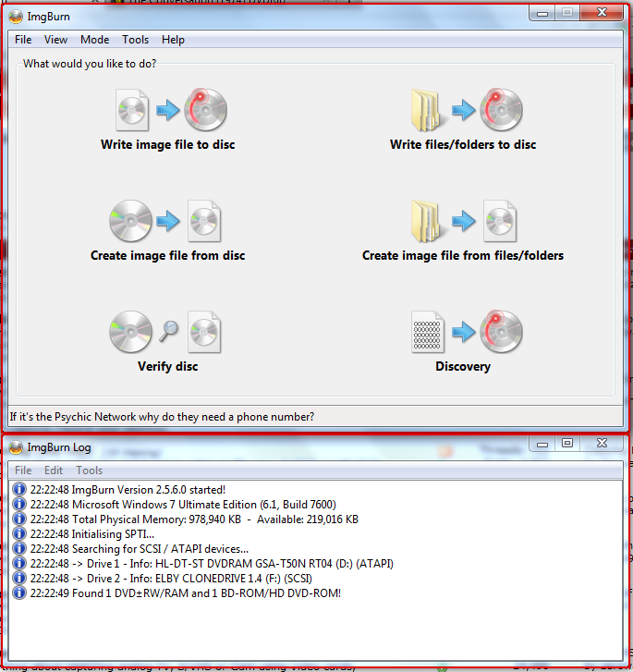Select log line 'Initialising SPTI...'
Screen dimensions: 633x672
[x=92, y=534]
